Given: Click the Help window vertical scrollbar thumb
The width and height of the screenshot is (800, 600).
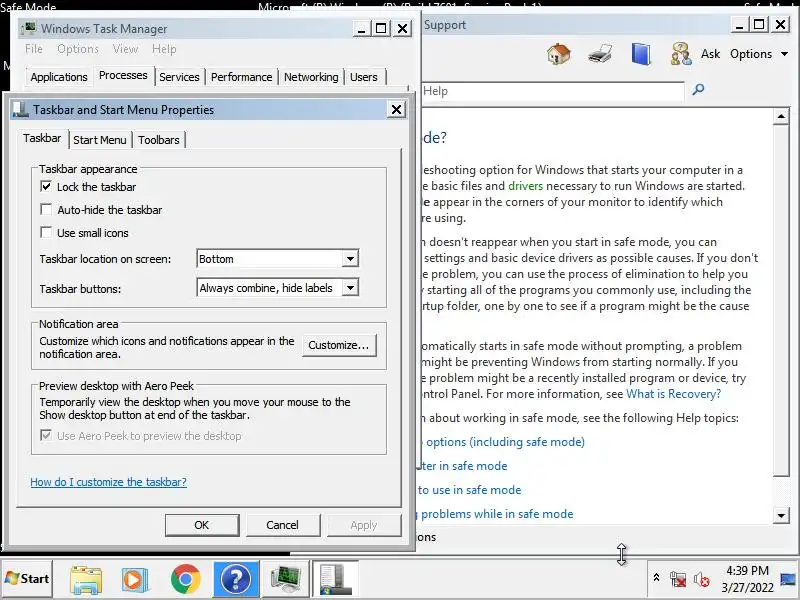Looking at the screenshot, I should (x=781, y=300).
